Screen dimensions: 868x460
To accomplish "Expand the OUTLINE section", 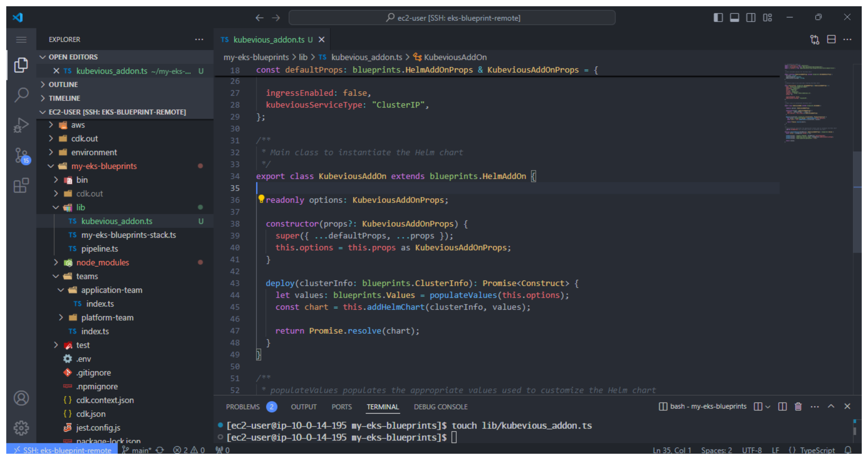I will (x=125, y=84).
